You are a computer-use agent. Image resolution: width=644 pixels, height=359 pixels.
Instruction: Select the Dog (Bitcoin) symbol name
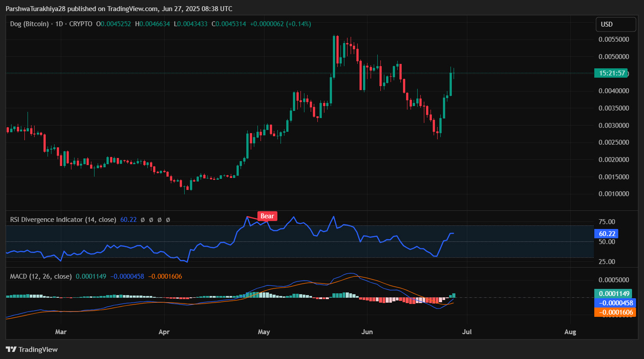point(29,24)
